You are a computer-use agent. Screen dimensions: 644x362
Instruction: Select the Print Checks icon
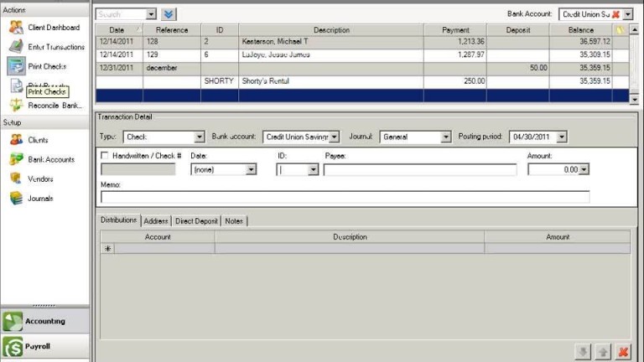point(16,65)
